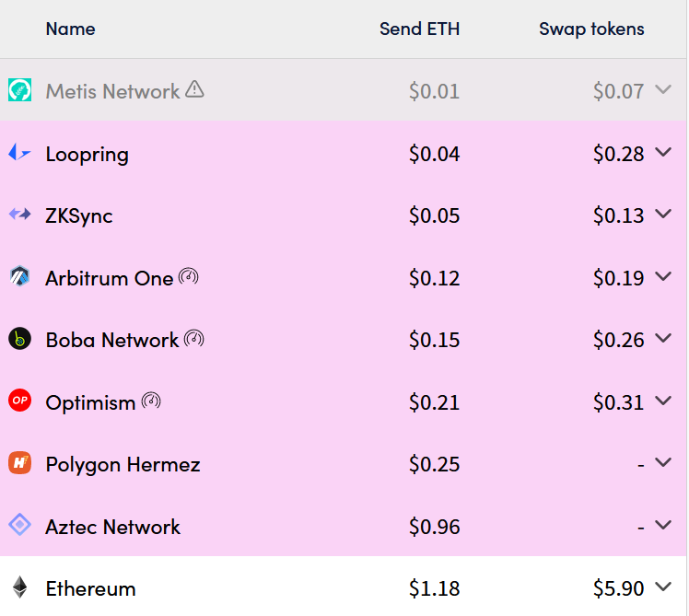This screenshot has width=689, height=616.
Task: Click the Loopring logo icon
Action: tap(19, 153)
